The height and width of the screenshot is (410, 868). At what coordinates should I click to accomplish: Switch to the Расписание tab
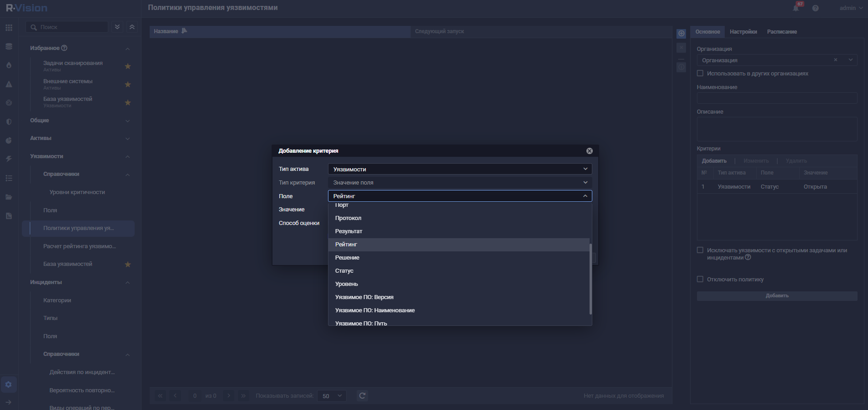point(782,32)
